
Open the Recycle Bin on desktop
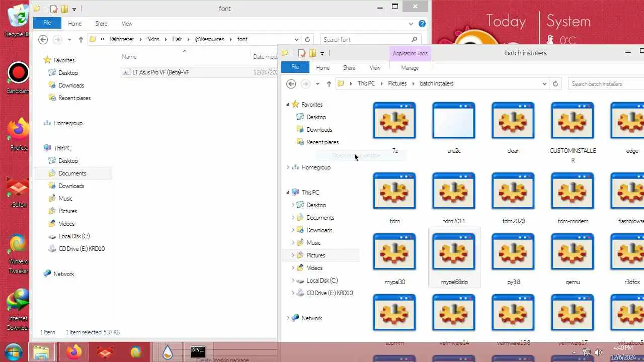[x=18, y=20]
